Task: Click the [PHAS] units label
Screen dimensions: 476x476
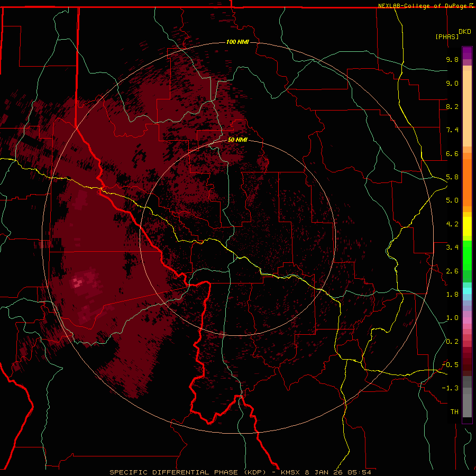Action: [x=447, y=36]
